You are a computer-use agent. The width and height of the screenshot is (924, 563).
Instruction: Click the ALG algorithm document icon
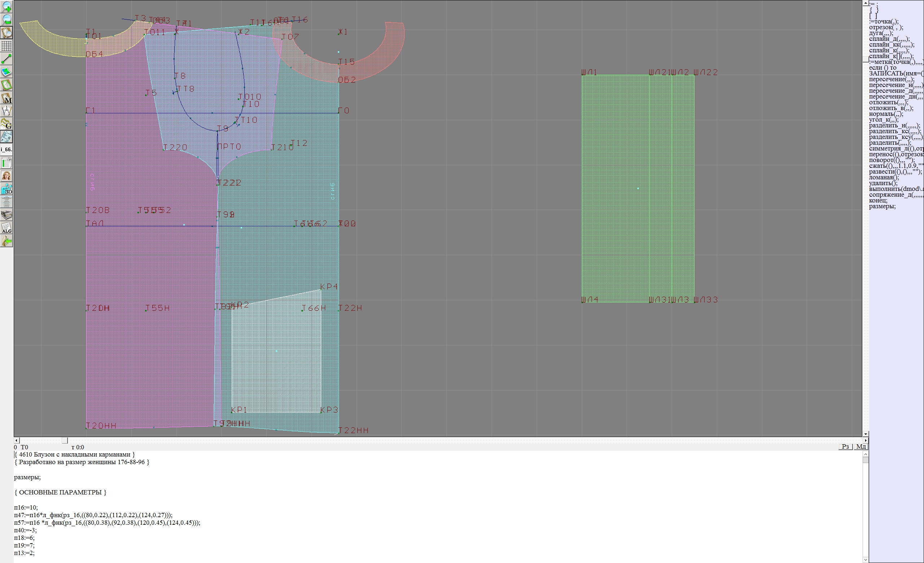[6, 228]
